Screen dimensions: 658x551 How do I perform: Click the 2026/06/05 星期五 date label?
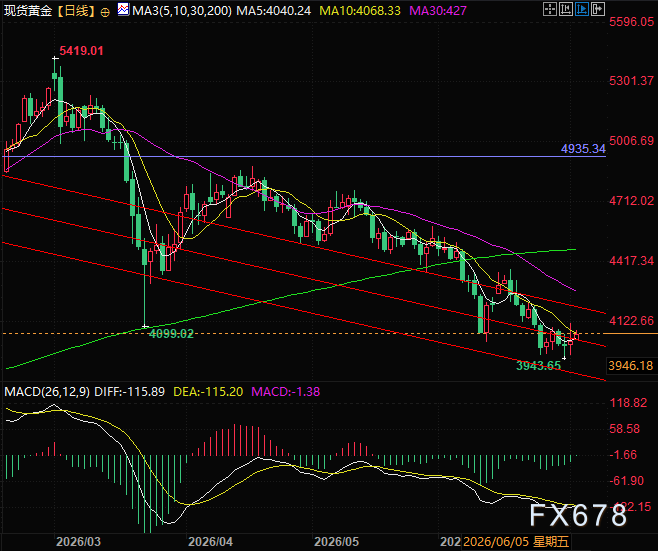tap(516, 542)
